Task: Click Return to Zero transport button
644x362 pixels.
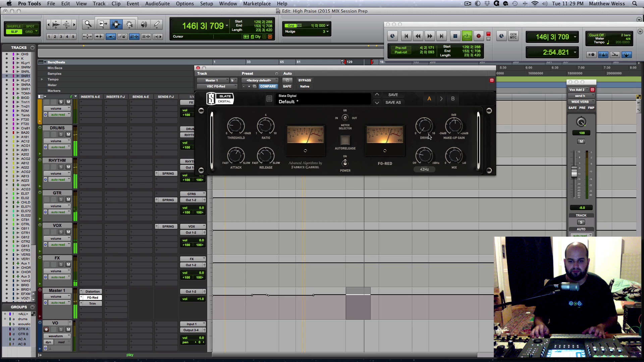Action: pyautogui.click(x=406, y=36)
